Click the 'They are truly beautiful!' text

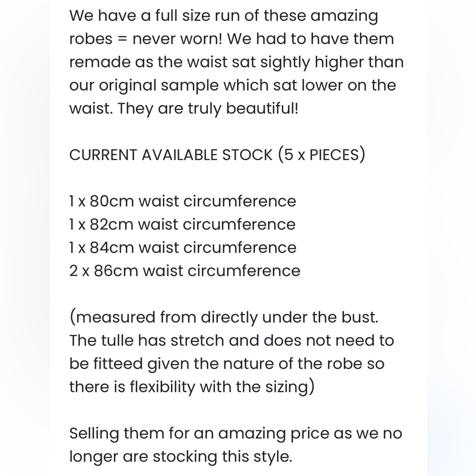coord(208,109)
